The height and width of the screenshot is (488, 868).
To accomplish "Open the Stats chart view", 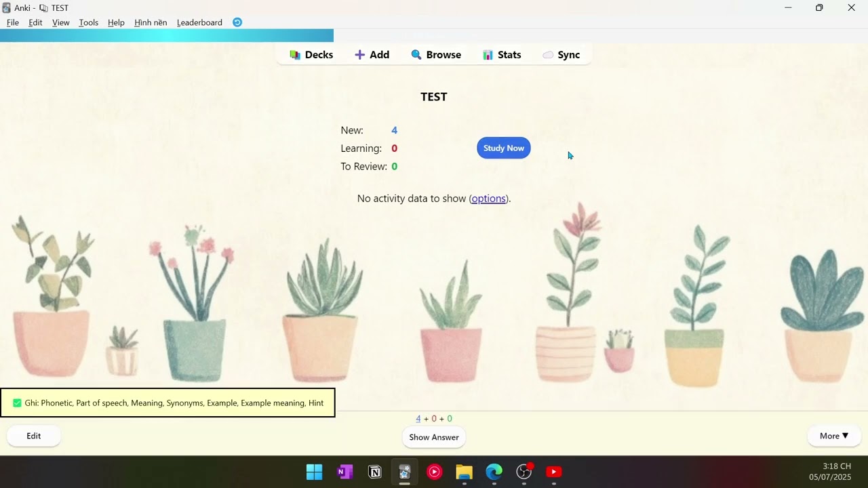I will pyautogui.click(x=502, y=55).
